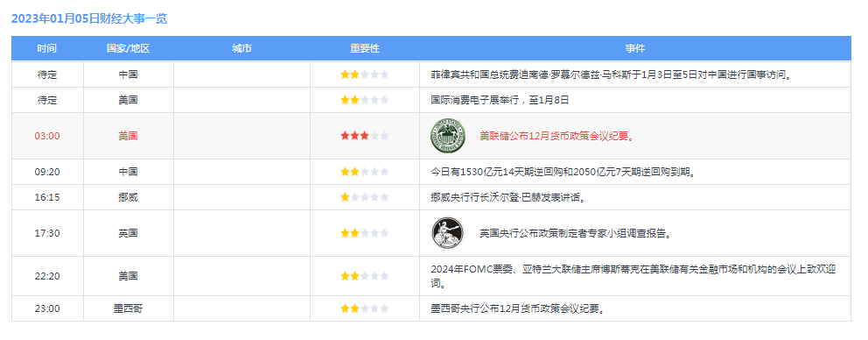The height and width of the screenshot is (340, 868).
Task: Click the 挪威 country cell
Action: point(128,197)
